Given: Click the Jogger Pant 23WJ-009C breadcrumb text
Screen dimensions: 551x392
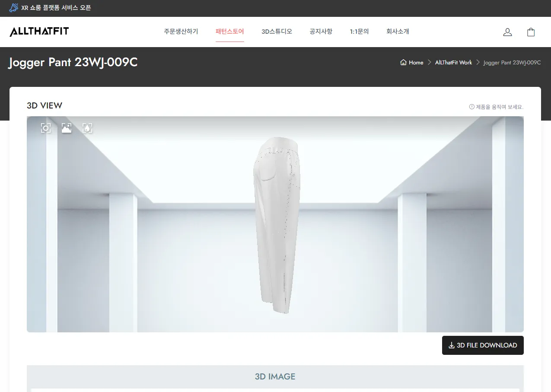Looking at the screenshot, I should [512, 63].
